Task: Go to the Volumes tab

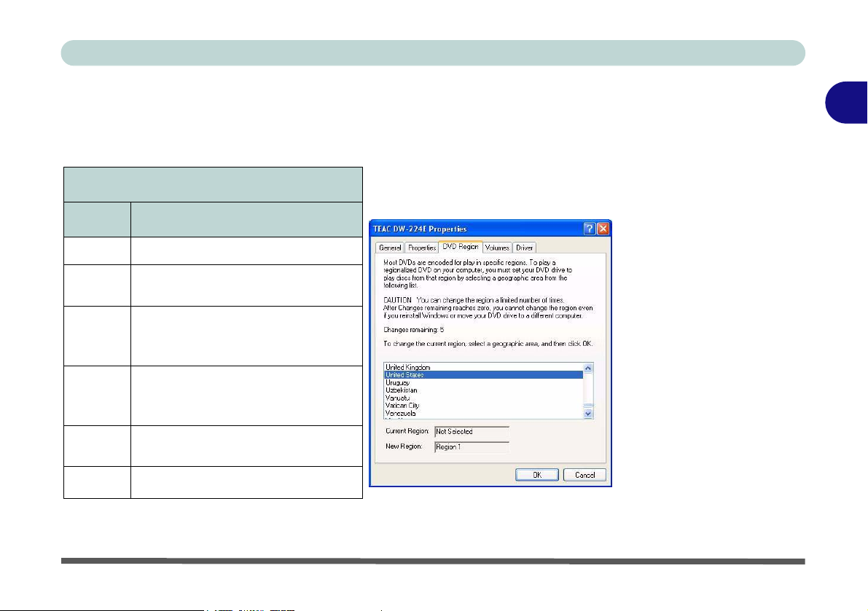Action: [497, 248]
